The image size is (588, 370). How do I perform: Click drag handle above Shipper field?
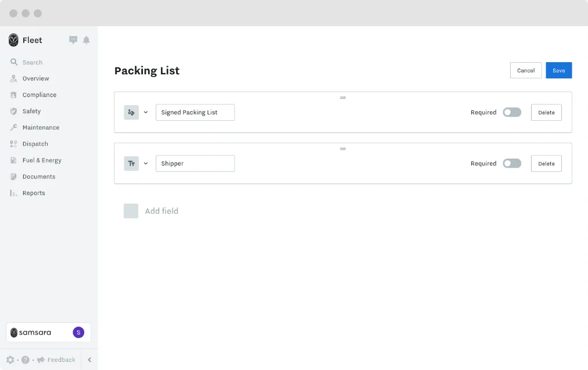pyautogui.click(x=343, y=149)
